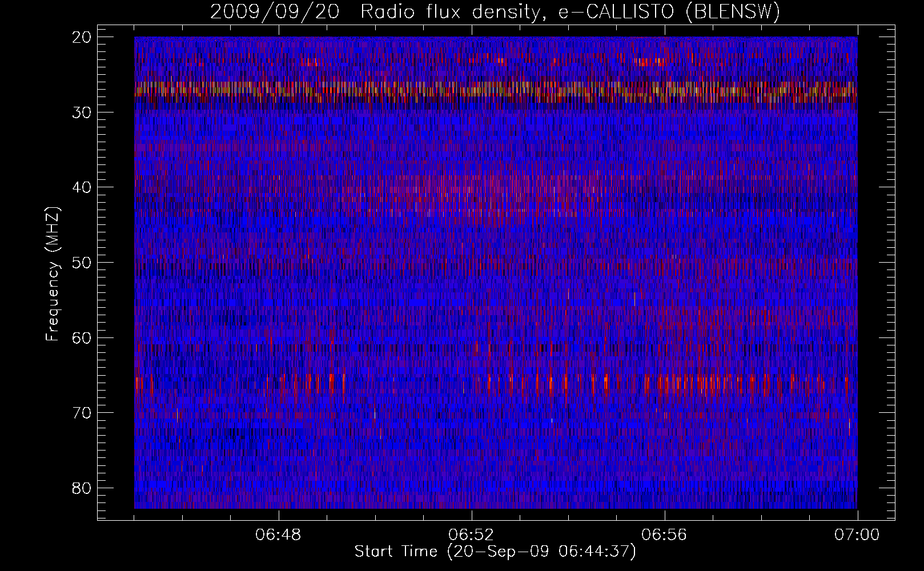Click the 50 MHz frequency tick label
Viewport: 924px width, 571px height.
(x=82, y=263)
